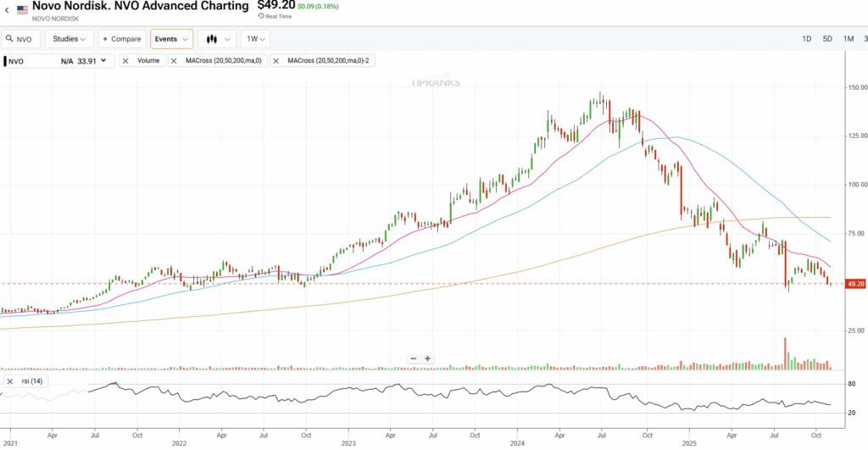The image size is (868, 450).
Task: Click the Compare button
Action: click(x=121, y=39)
